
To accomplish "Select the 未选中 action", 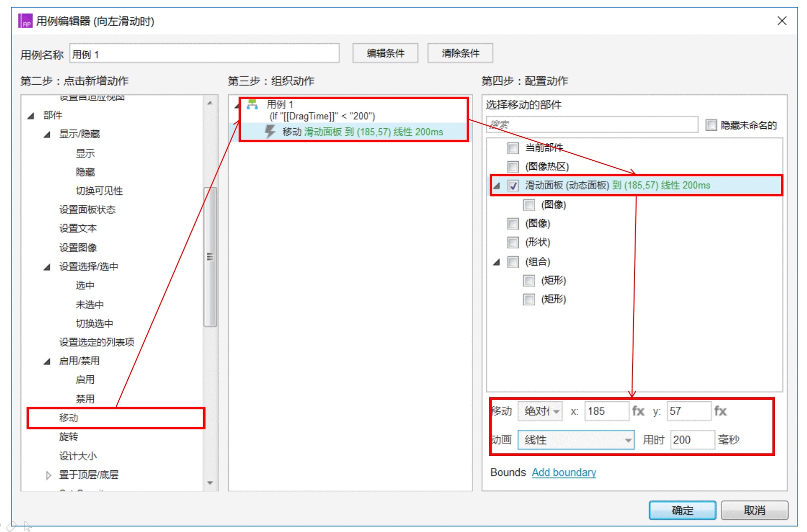I will [x=90, y=305].
